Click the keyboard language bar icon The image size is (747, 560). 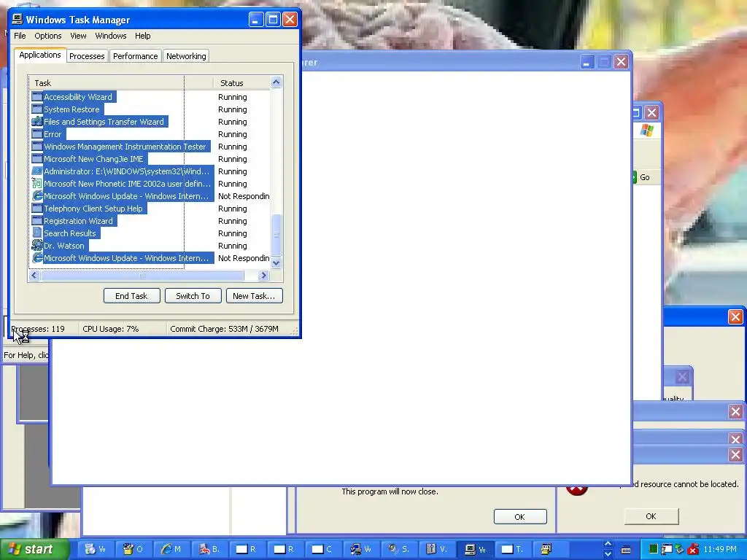click(x=626, y=550)
